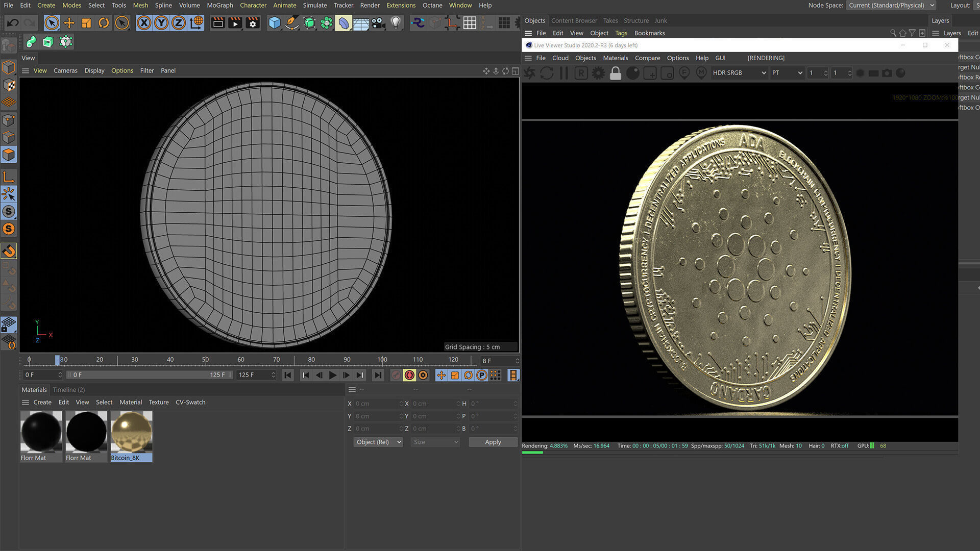The height and width of the screenshot is (551, 980).
Task: Open the Octane menu in menu bar
Action: click(432, 5)
